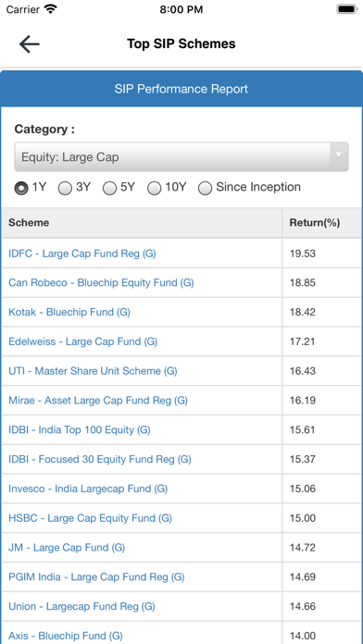363x644 pixels.
Task: Tap the Wi-Fi icon in status bar
Action: [x=51, y=9]
